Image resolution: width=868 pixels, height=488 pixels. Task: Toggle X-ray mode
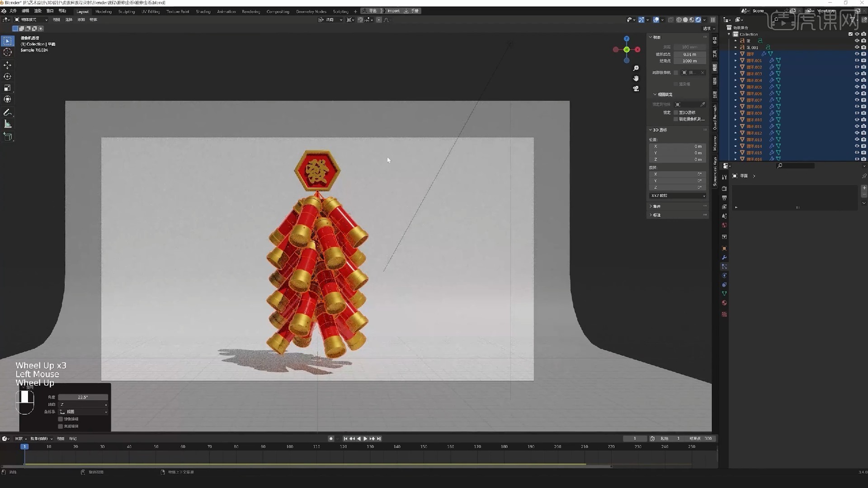671,20
